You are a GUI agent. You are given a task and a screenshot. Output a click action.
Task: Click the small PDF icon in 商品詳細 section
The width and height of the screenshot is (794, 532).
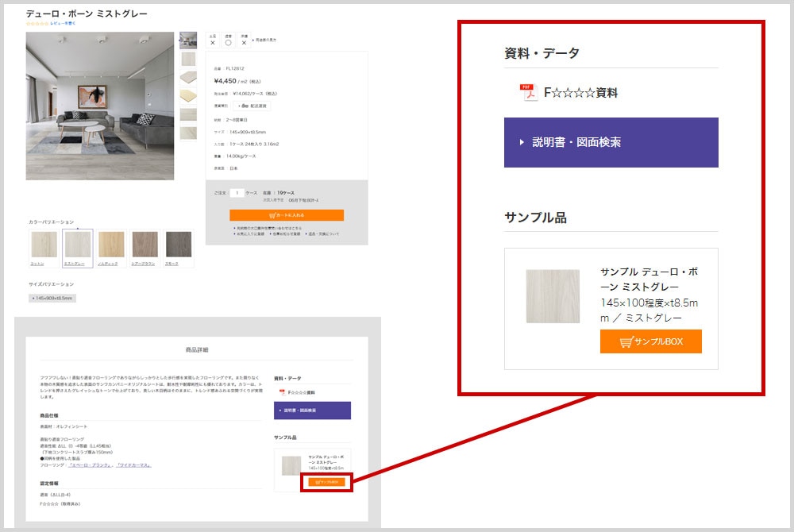pos(281,392)
